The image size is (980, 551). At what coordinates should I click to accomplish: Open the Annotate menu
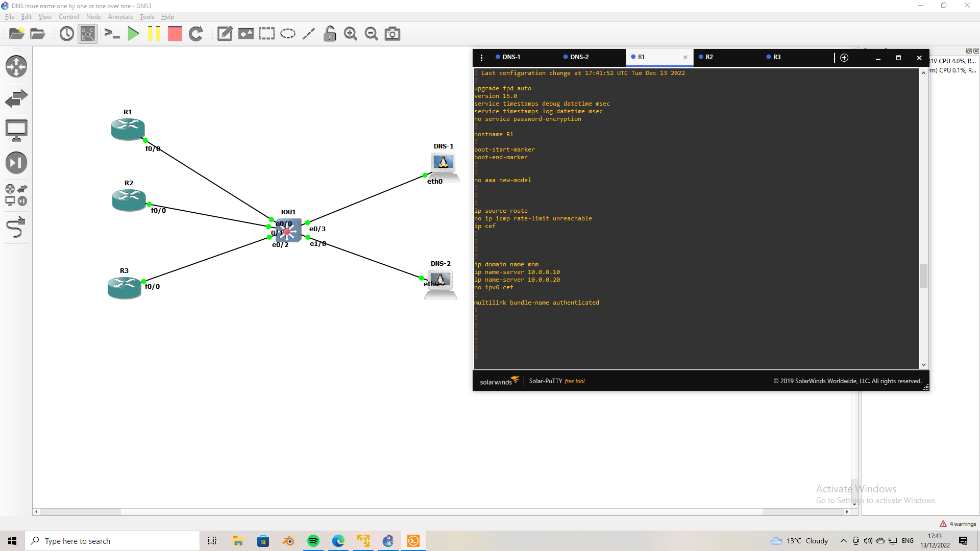[120, 17]
